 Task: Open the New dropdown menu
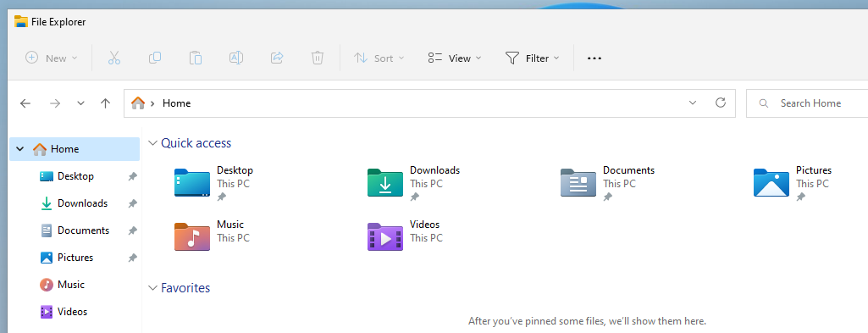pyautogui.click(x=52, y=58)
